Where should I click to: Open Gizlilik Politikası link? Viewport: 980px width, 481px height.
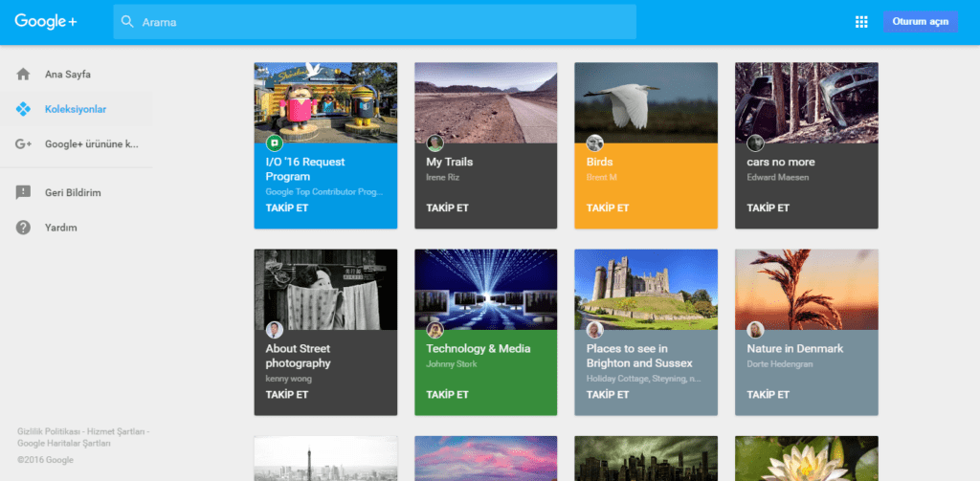(x=50, y=431)
